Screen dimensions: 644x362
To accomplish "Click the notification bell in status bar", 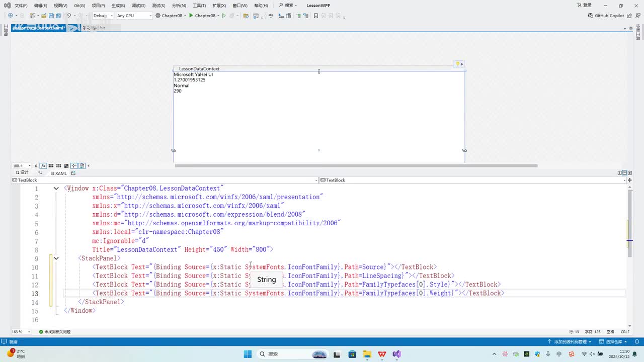I will (x=637, y=341).
